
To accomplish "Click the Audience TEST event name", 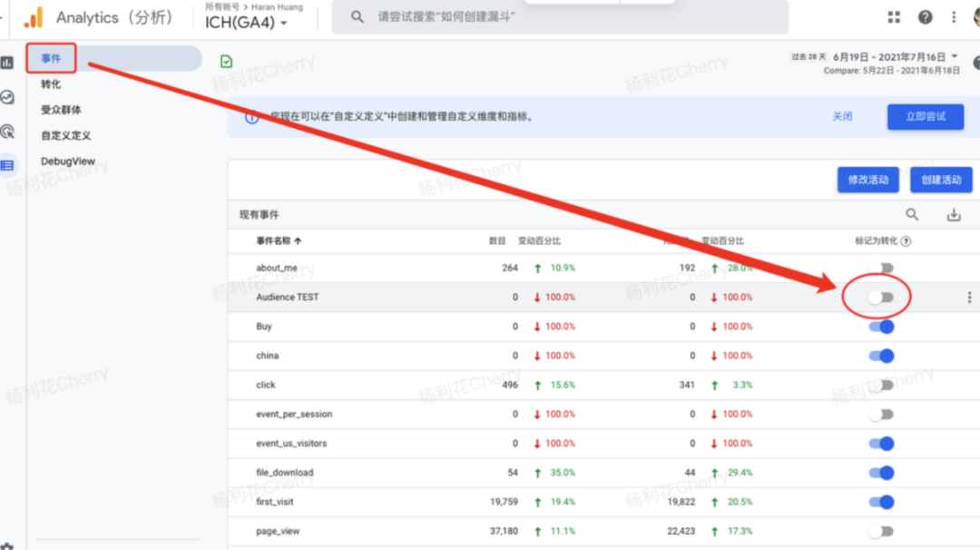I will [x=287, y=297].
